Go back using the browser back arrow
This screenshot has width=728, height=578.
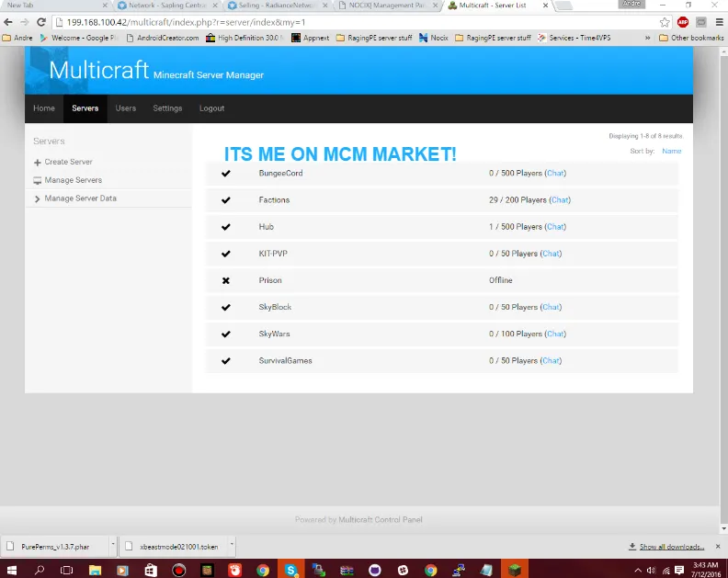8,22
